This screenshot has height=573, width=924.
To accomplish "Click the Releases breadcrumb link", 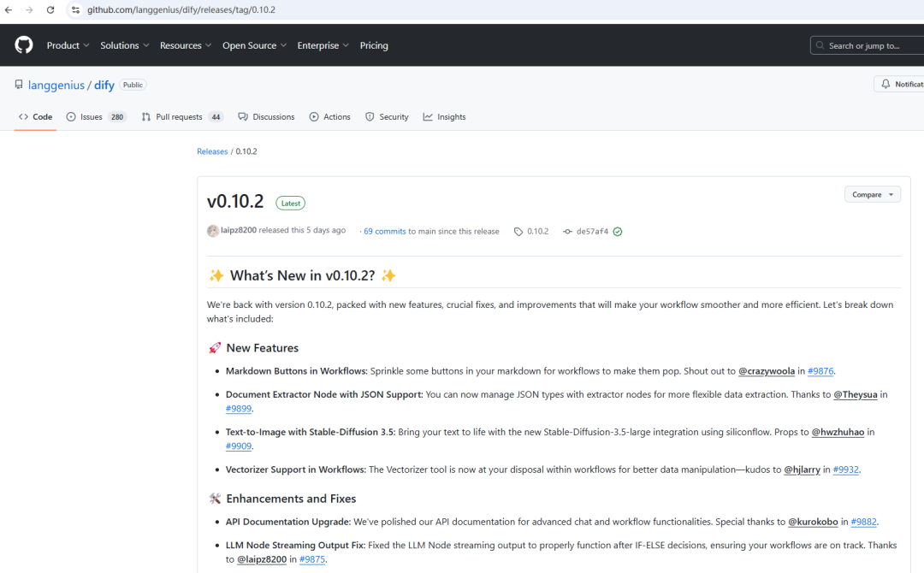I will pyautogui.click(x=212, y=151).
